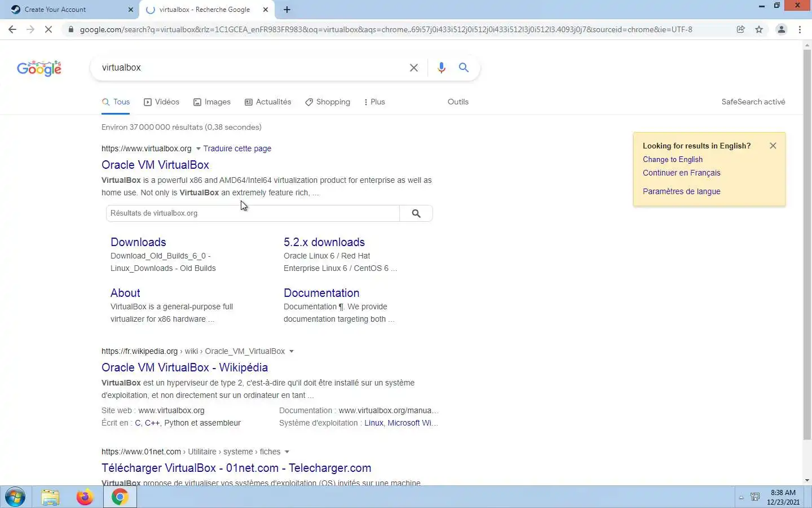Open Windows Start menu
Viewport: 812px width, 508px height.
coord(15,497)
